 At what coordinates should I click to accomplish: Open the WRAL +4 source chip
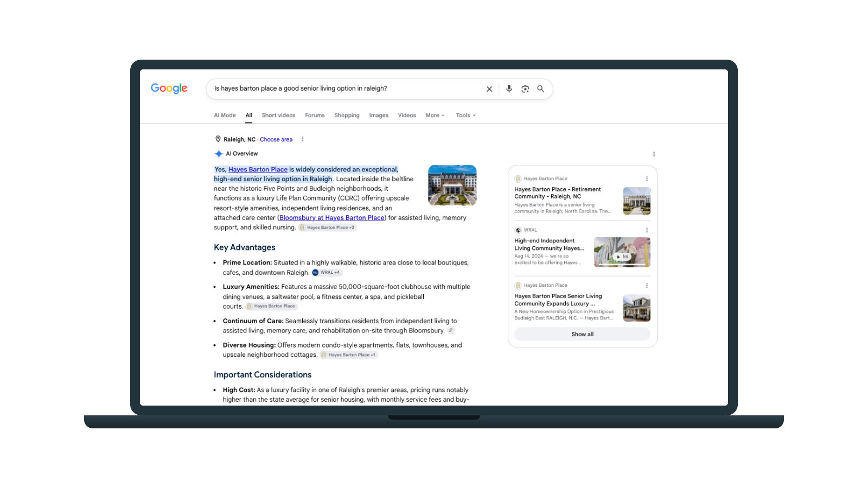click(x=327, y=273)
